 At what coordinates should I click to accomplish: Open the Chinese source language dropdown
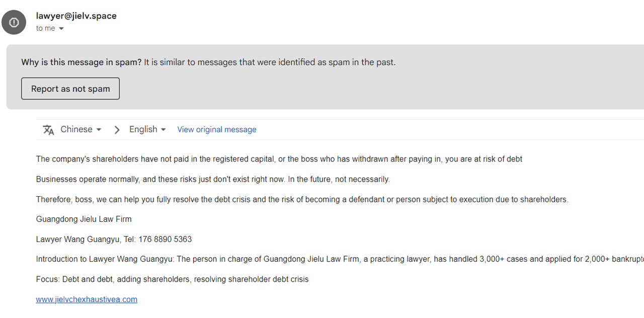[81, 129]
